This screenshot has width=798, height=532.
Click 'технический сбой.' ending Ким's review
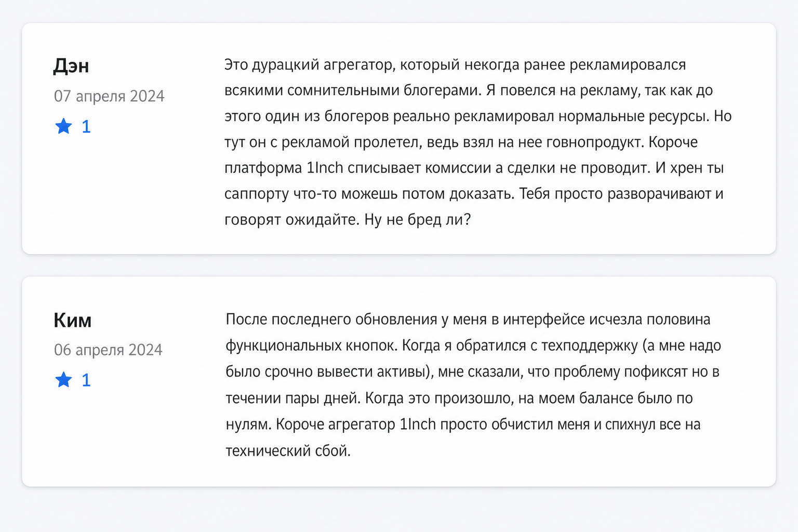288,450
